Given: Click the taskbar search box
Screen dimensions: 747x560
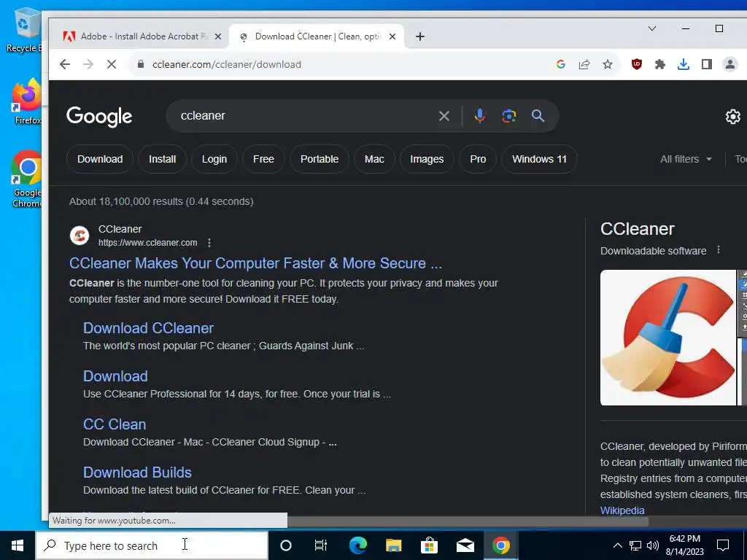Looking at the screenshot, I should click(x=152, y=545).
